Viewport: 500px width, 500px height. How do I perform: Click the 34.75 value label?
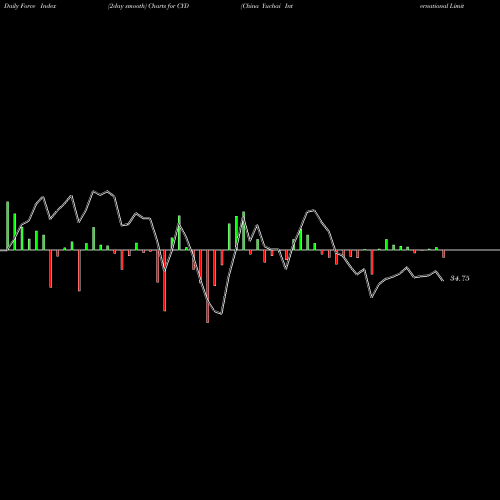click(460, 278)
